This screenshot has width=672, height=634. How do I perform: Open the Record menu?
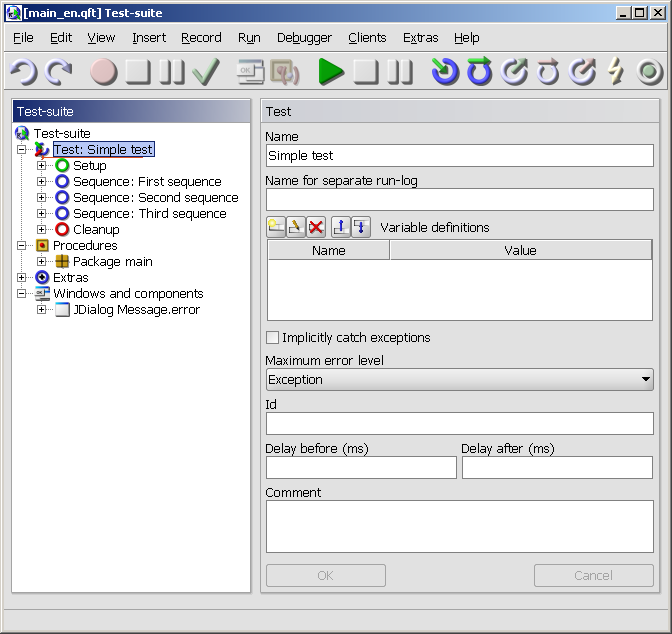201,38
